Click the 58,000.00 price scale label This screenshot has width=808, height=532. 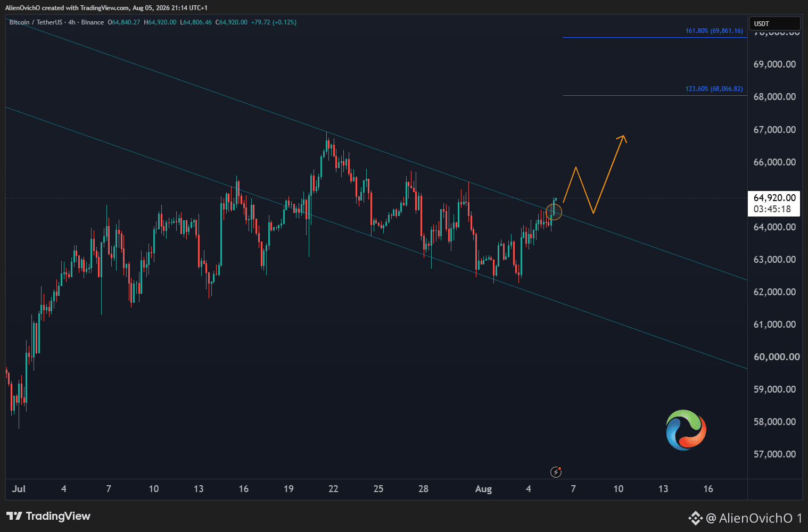click(x=774, y=422)
